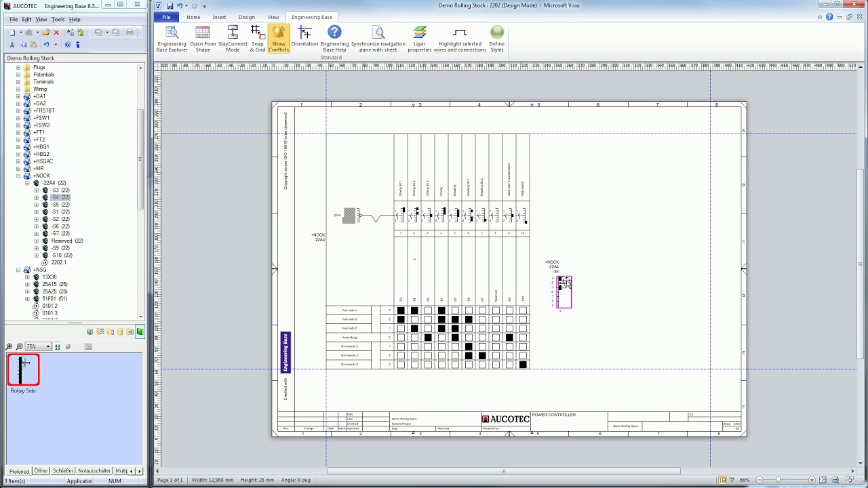Switch to the Öffner stencil tab
The height and width of the screenshot is (488, 868).
41,471
